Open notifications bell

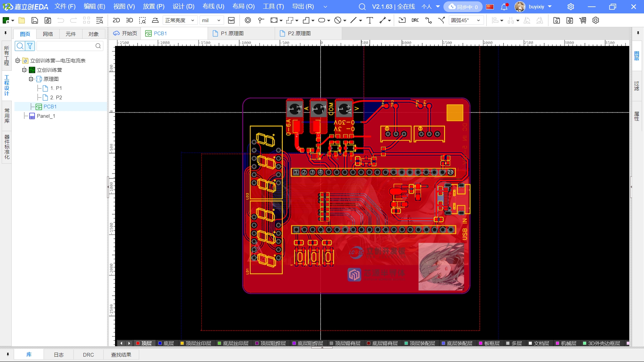pos(504,7)
